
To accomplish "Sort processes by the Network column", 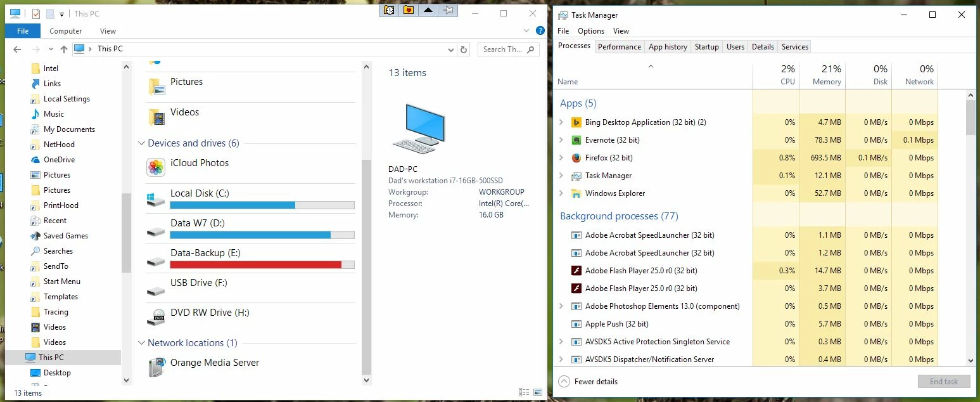I will click(915, 75).
